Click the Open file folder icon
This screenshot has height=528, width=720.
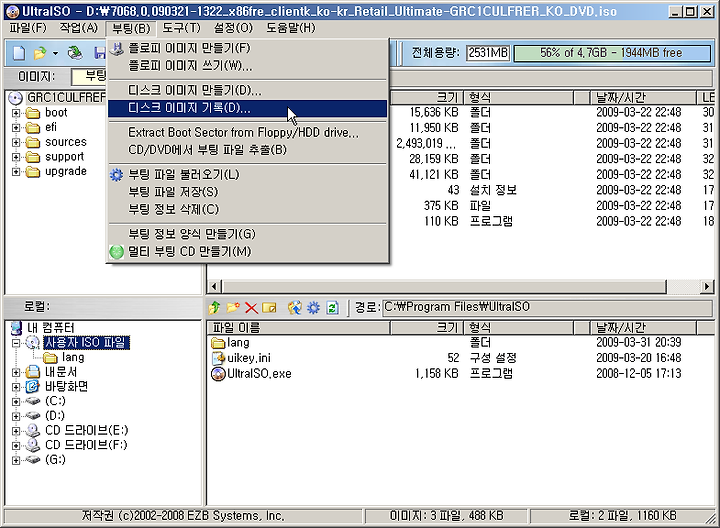coord(40,53)
